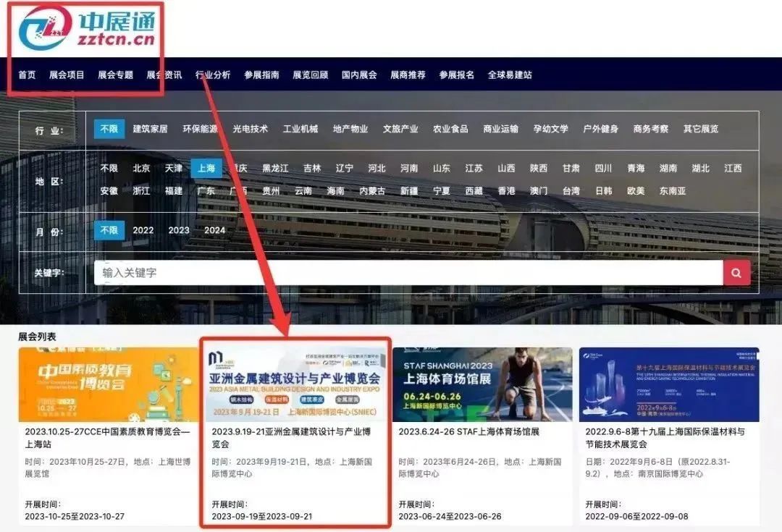Choose 商务考察 industry filter
This screenshot has height=532, width=782.
[x=651, y=129]
